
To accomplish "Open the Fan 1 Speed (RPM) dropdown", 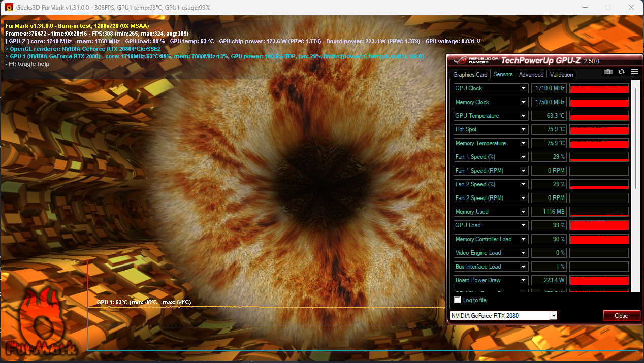I will [x=523, y=171].
